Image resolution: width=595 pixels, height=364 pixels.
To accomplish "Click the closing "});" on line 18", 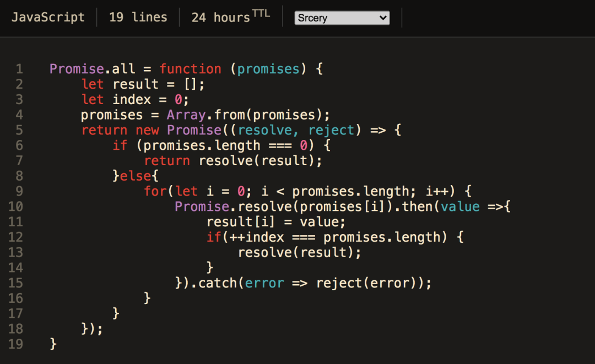I will tap(92, 329).
